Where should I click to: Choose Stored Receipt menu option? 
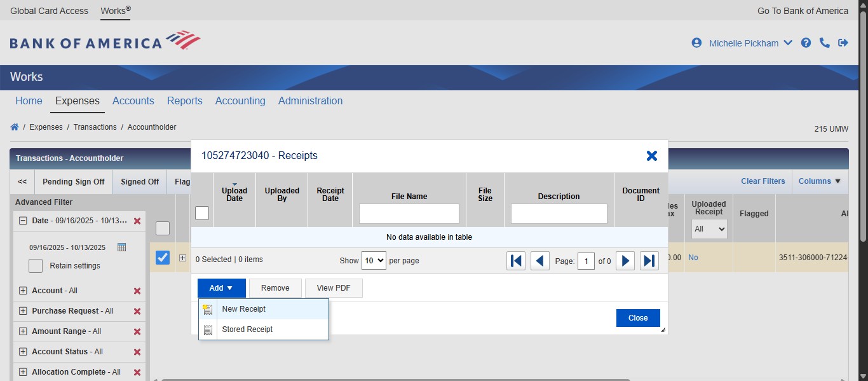point(247,329)
